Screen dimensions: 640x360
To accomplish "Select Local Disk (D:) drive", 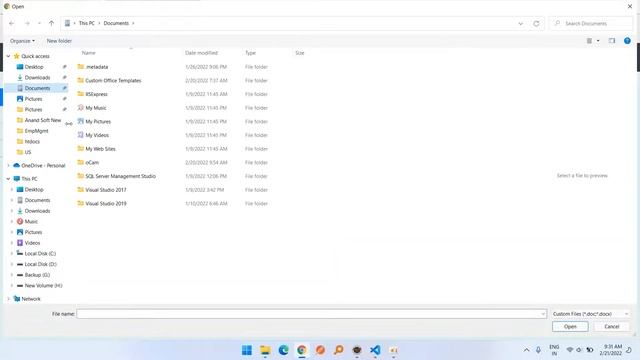I will coord(40,264).
